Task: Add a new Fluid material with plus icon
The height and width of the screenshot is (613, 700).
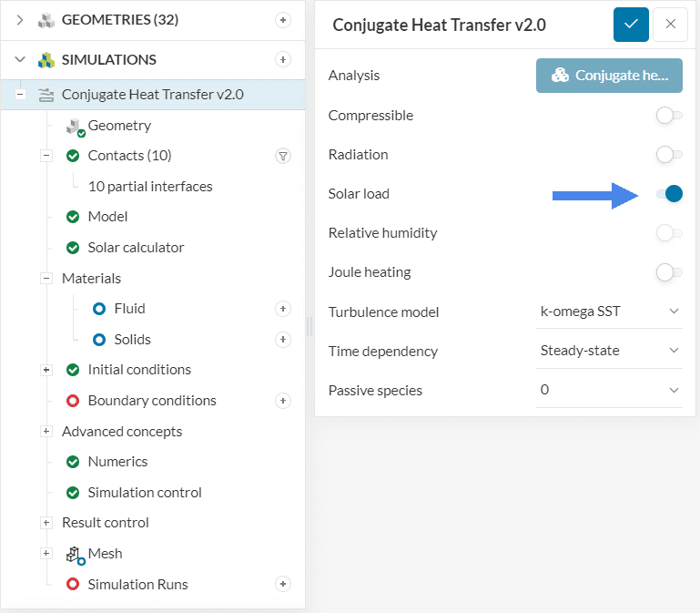Action: coord(282,309)
